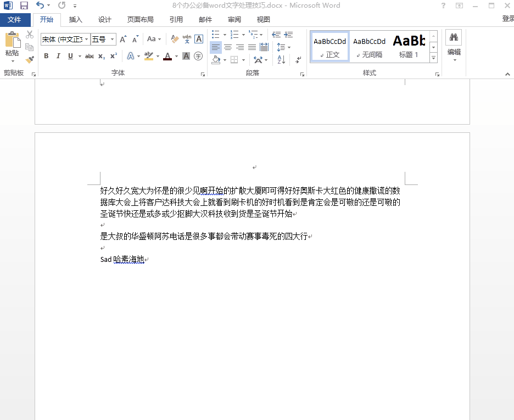Click the Grow Font icon
This screenshot has height=420, width=514.
click(x=123, y=39)
